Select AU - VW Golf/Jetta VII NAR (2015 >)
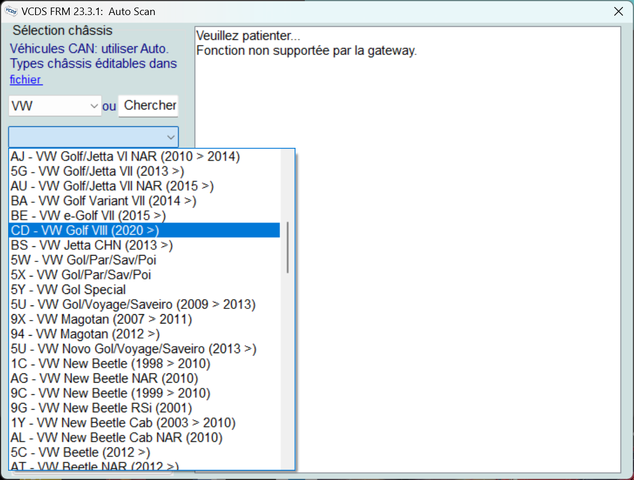Screen dimensions: 634x480 [144, 186]
